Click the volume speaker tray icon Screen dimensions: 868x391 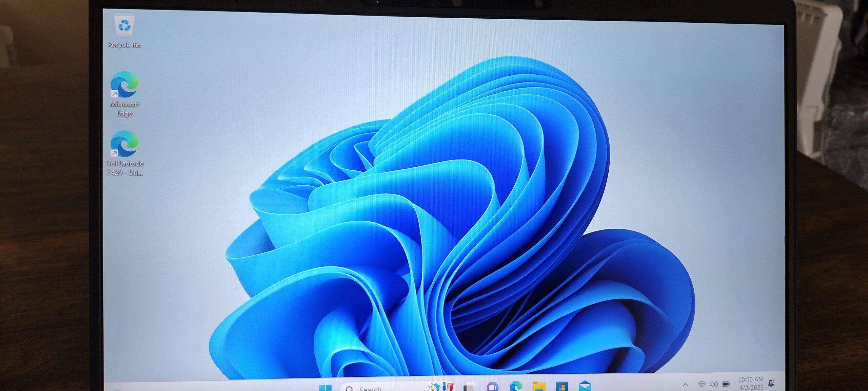713,384
